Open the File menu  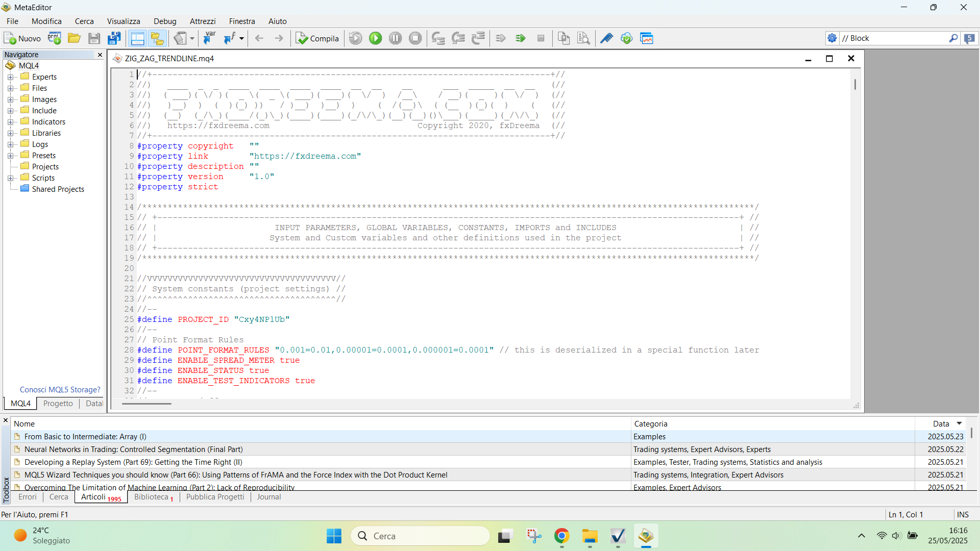pos(12,21)
